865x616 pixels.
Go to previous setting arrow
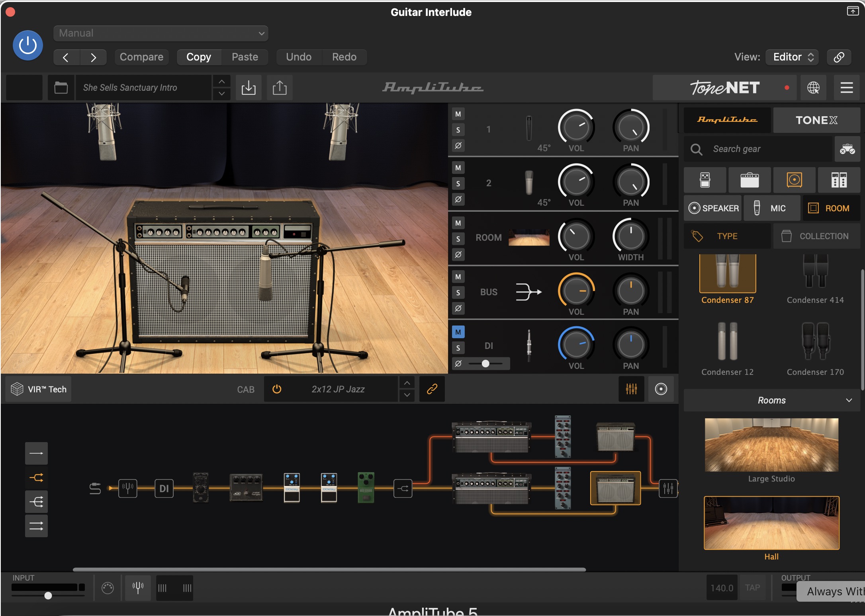(x=66, y=57)
